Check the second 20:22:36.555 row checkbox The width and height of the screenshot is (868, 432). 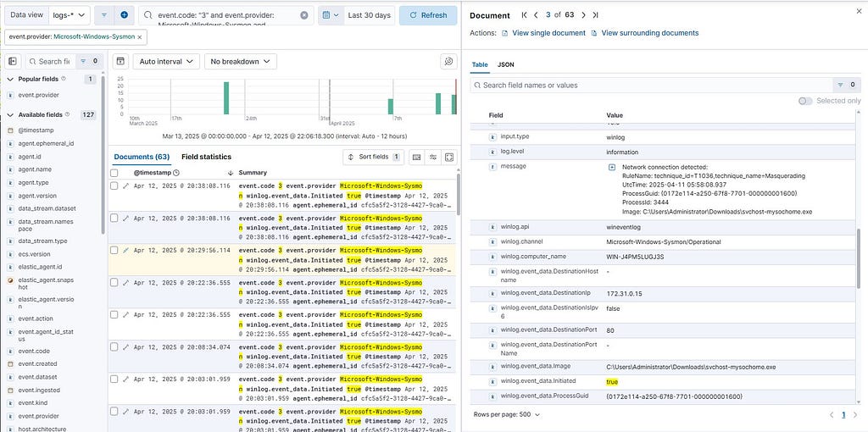(x=114, y=315)
